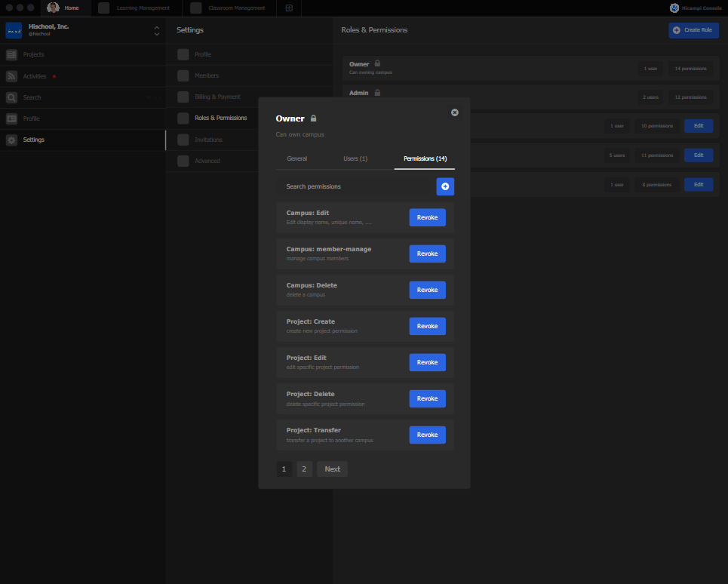Image resolution: width=728 pixels, height=584 pixels.
Task: Revoke the Campus: Delete permission
Action: 427,290
